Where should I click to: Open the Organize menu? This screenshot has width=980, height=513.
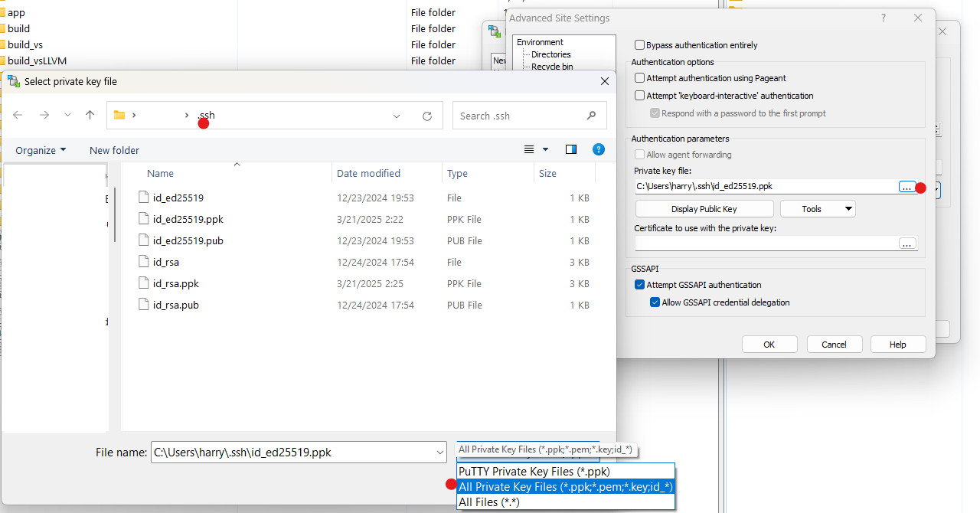pyautogui.click(x=41, y=150)
